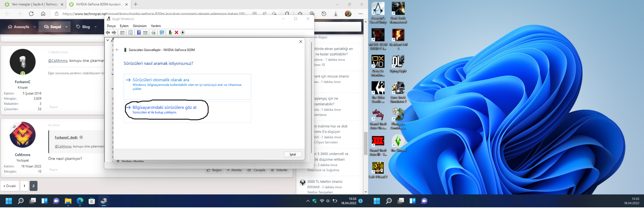Open the Edge downloads icon
This screenshot has width=644, height=209.
pos(336,14)
